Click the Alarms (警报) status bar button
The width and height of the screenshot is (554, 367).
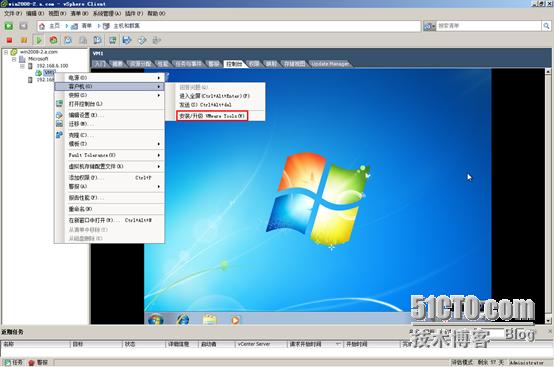(x=38, y=362)
